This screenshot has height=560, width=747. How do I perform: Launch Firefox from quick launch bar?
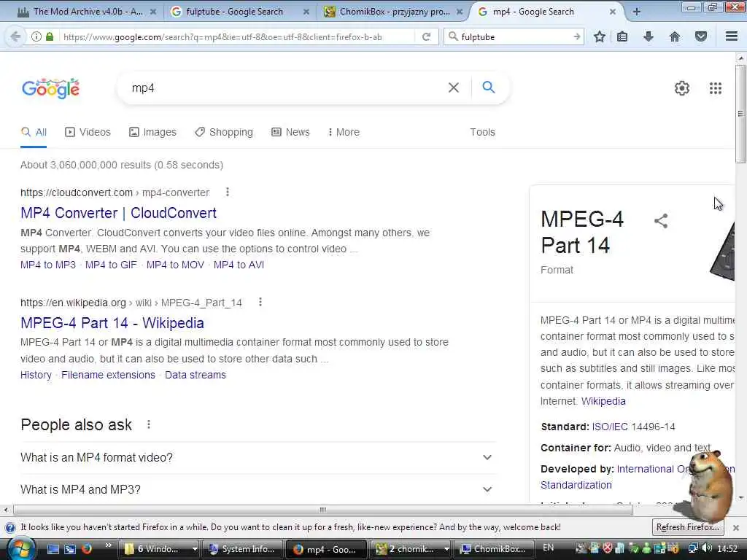[87, 548]
